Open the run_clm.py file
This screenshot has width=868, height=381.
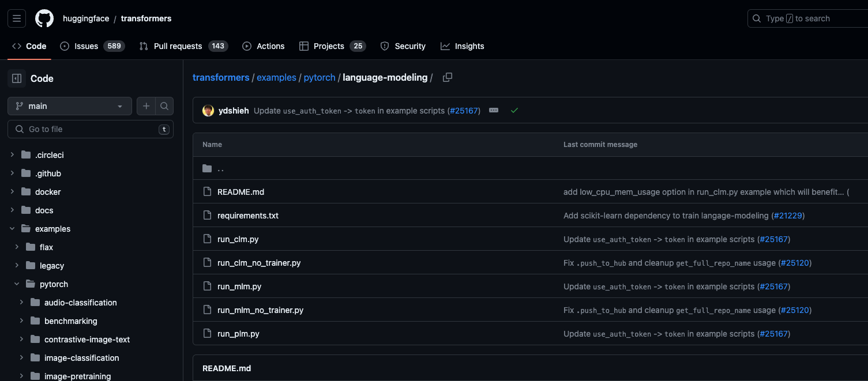tap(238, 239)
